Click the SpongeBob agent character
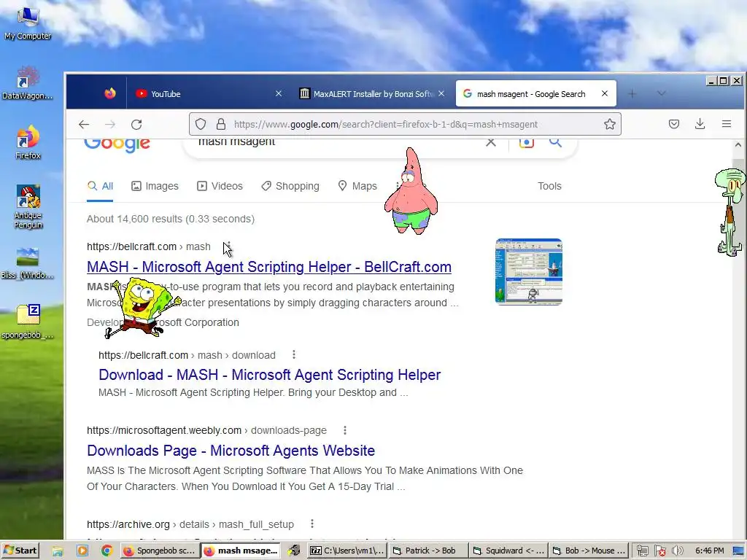 142,308
